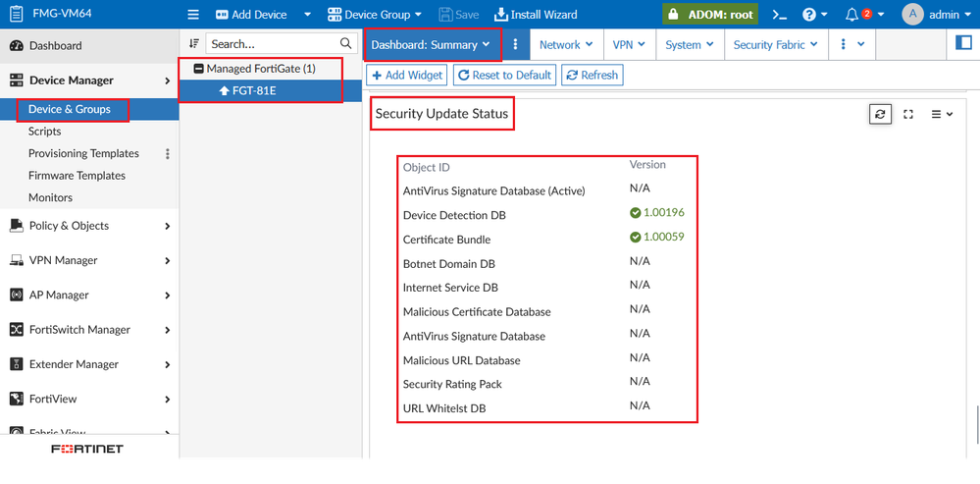Image resolution: width=980 pixels, height=484 pixels.
Task: Click Reset to Default button
Action: pyautogui.click(x=504, y=75)
